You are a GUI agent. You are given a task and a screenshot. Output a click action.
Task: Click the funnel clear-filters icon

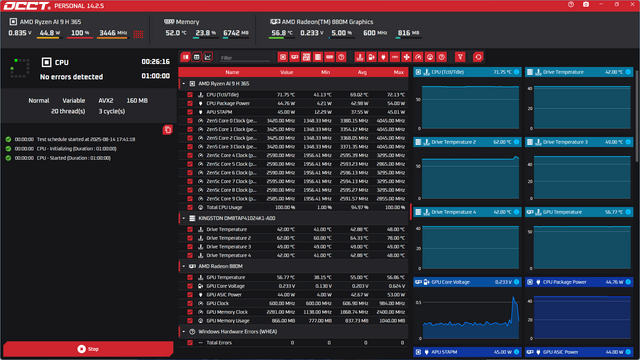click(x=460, y=57)
